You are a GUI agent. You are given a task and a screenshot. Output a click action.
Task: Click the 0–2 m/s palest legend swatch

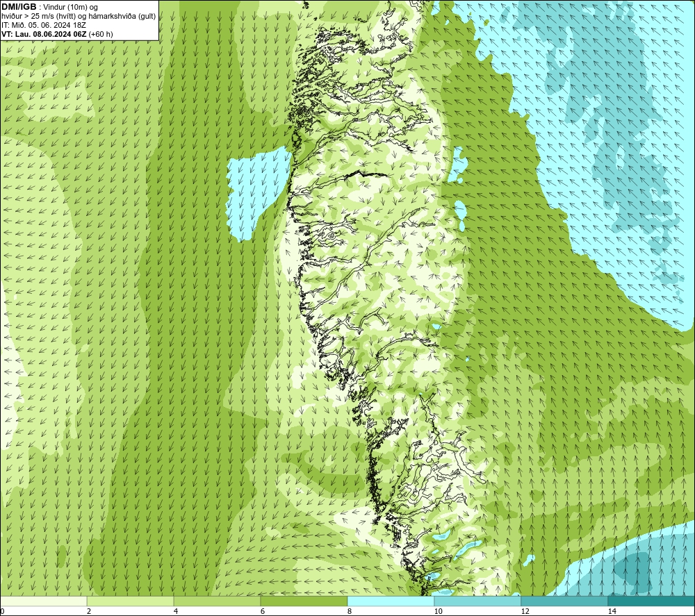[43, 601]
